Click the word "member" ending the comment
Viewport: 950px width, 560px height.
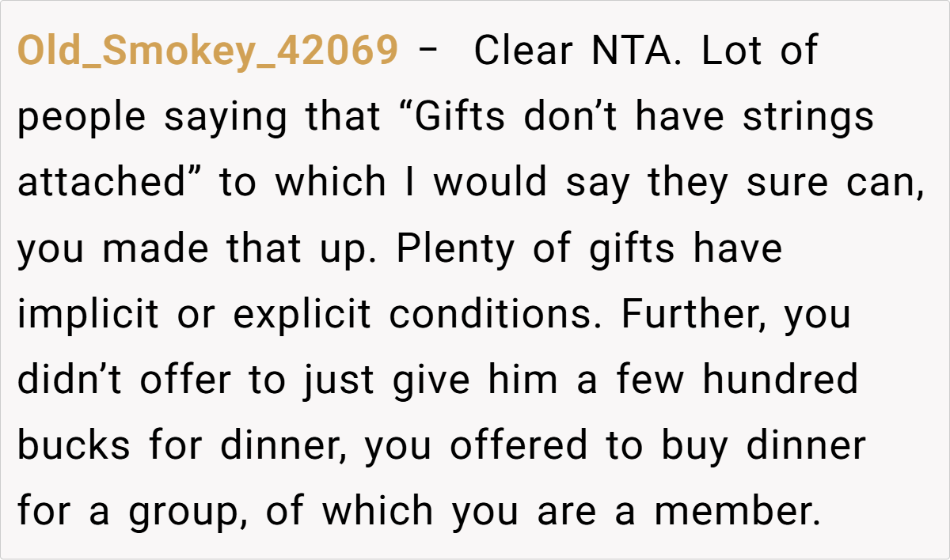pyautogui.click(x=736, y=511)
